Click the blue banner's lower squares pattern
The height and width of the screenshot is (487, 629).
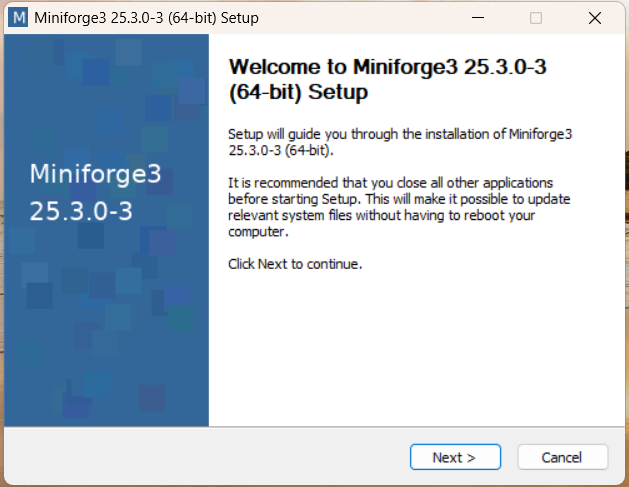[106, 341]
